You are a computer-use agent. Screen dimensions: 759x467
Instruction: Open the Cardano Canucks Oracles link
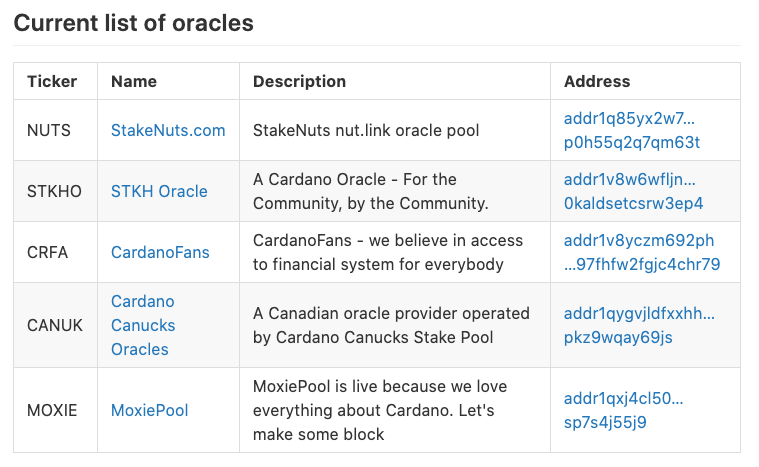143,325
